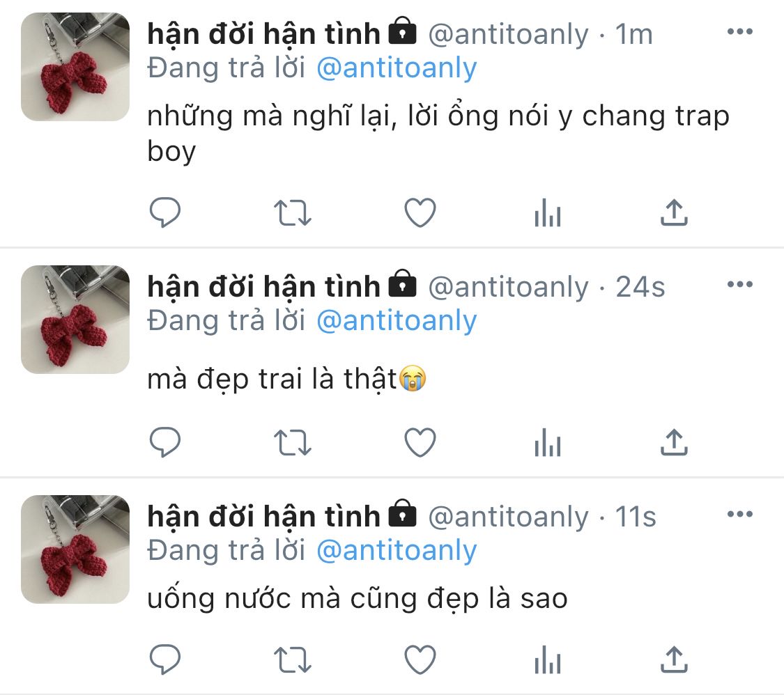This screenshot has height=695, width=784.
Task: Reply to the 'uống nước' tweet
Action: tap(165, 659)
